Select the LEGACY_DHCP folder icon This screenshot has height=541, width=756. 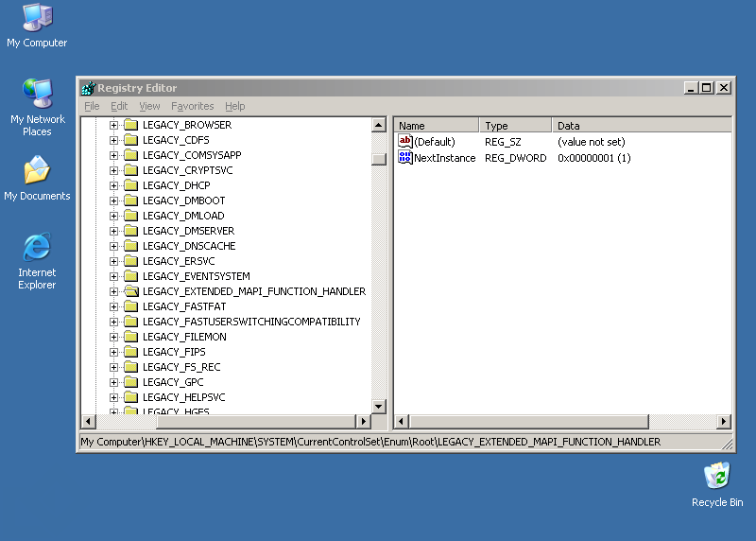point(131,185)
